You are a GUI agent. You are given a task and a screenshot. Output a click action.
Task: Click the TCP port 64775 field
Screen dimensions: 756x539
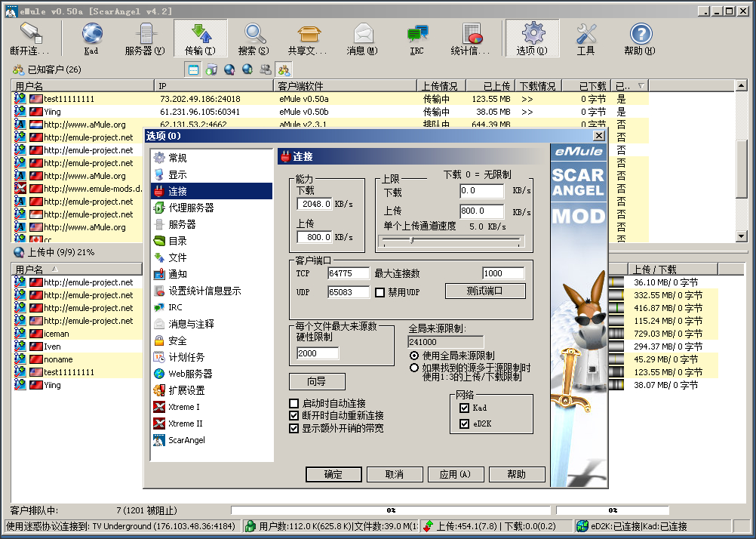[x=348, y=273]
